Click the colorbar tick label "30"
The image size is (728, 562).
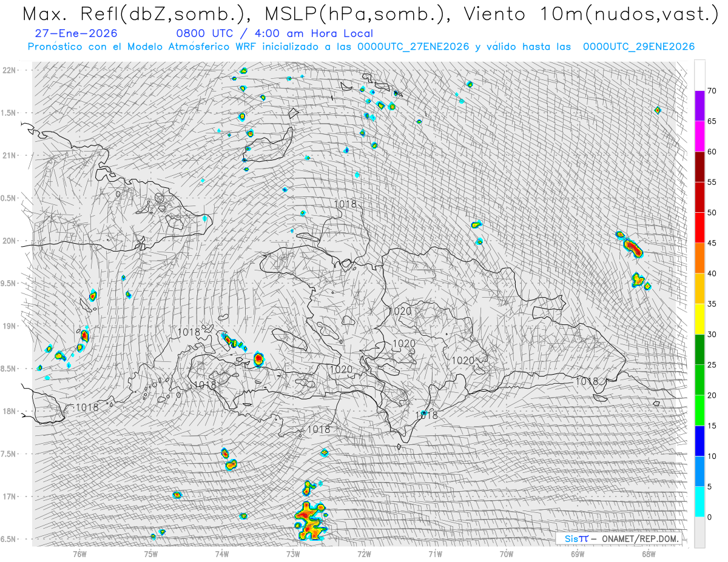click(712, 335)
